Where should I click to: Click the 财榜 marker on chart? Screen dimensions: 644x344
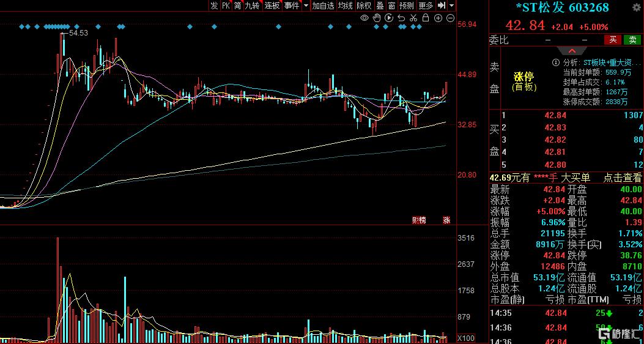coord(419,220)
